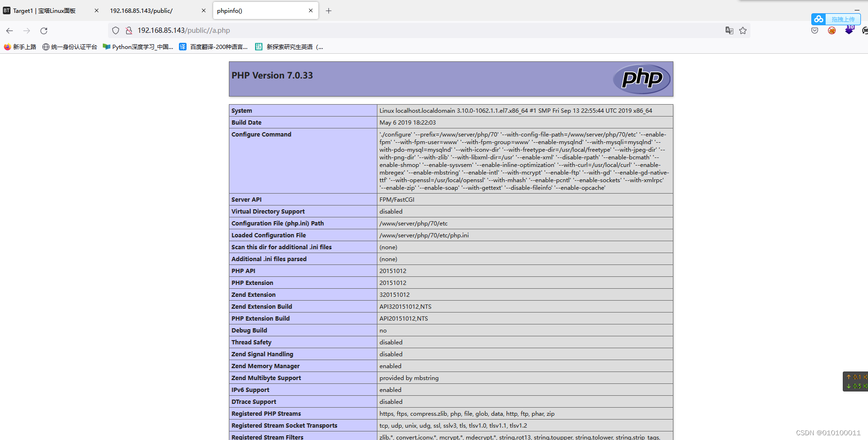Click the Configuration File (php.ini) Path label
The width and height of the screenshot is (868, 440).
click(277, 224)
